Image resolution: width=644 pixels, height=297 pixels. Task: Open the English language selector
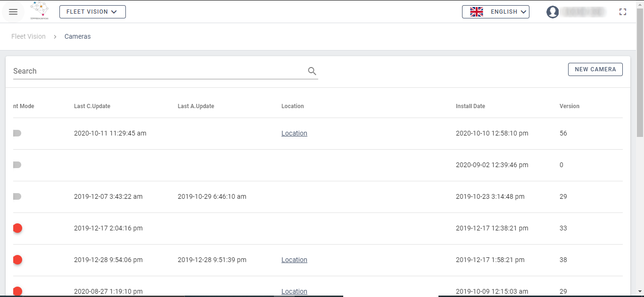click(x=495, y=12)
